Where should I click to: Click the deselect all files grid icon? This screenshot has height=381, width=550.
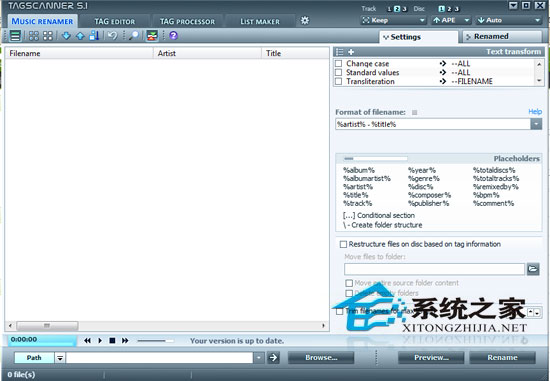click(x=48, y=35)
